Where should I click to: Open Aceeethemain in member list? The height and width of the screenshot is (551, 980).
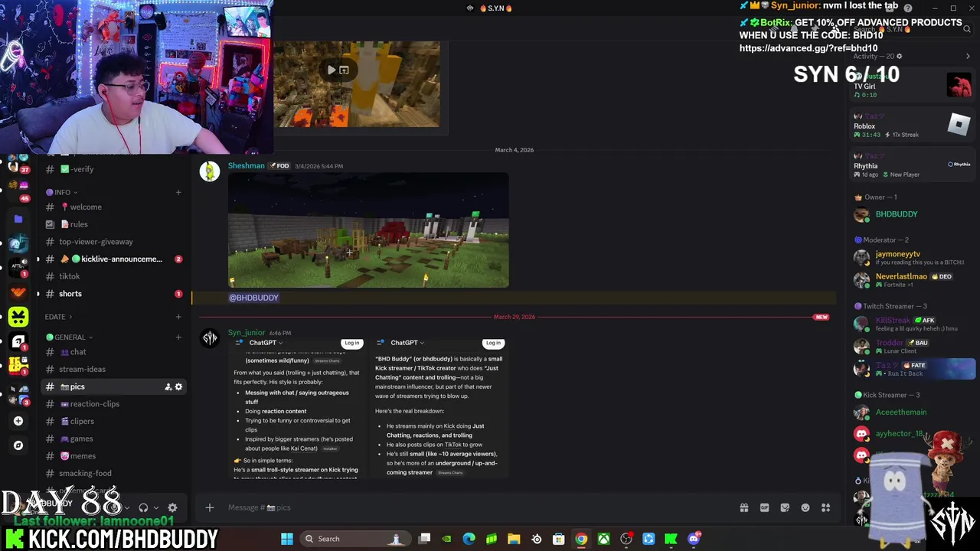tap(913, 412)
